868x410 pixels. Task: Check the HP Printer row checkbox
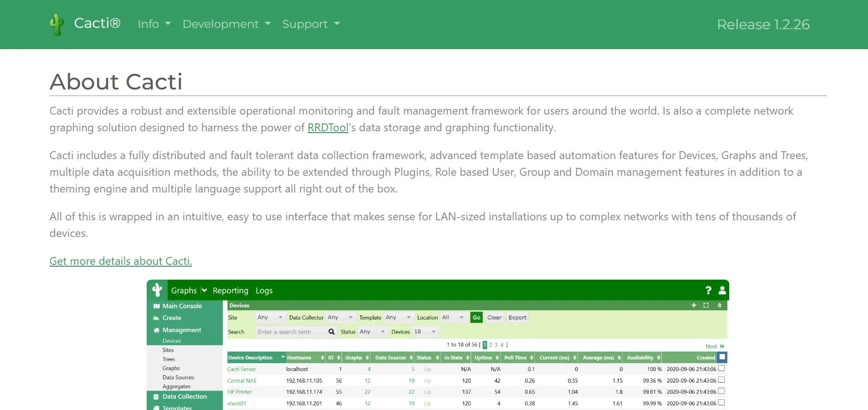pyautogui.click(x=721, y=391)
